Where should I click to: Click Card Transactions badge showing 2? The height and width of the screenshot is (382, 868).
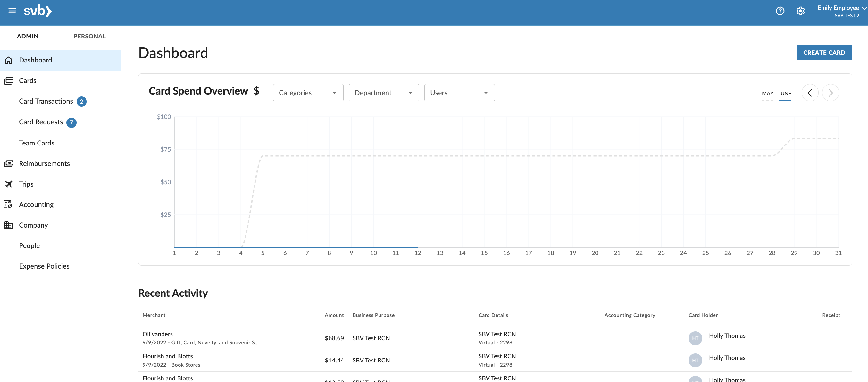click(x=81, y=102)
